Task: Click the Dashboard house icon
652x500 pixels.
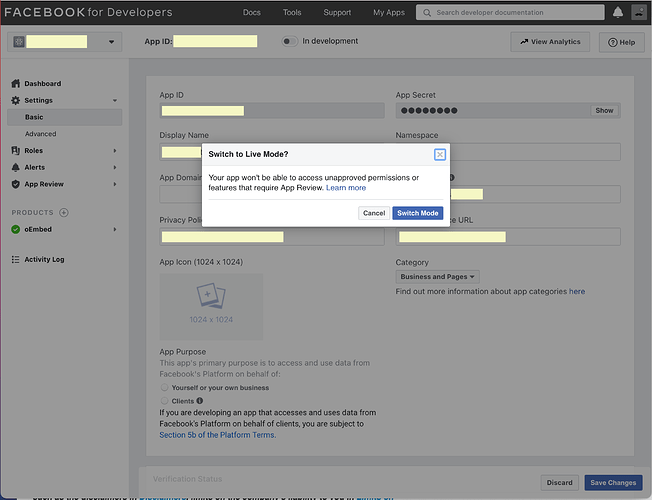Action: [x=15, y=84]
